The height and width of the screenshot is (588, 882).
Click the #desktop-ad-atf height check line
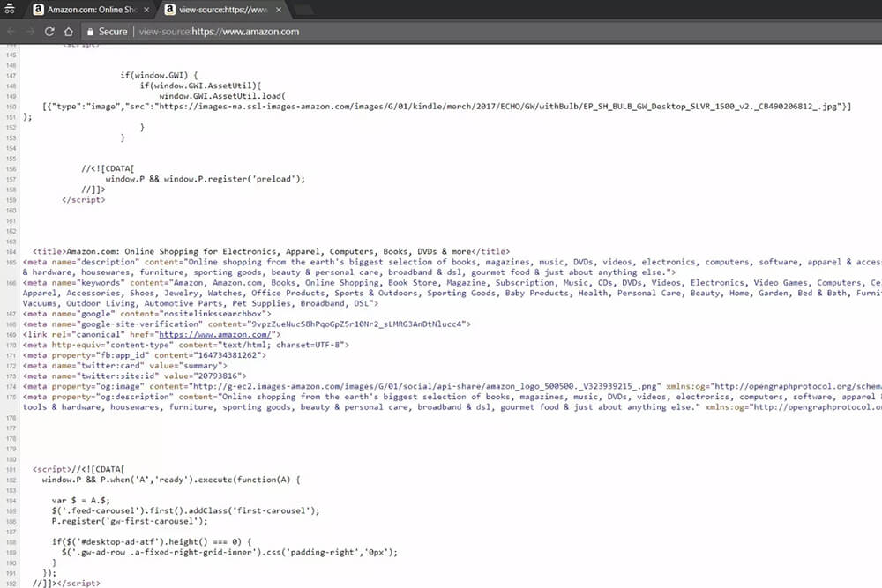click(x=152, y=542)
